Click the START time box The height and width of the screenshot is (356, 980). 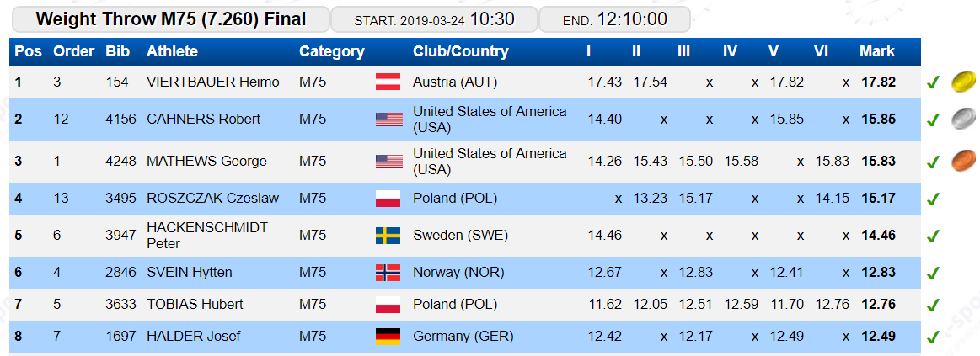pyautogui.click(x=434, y=19)
